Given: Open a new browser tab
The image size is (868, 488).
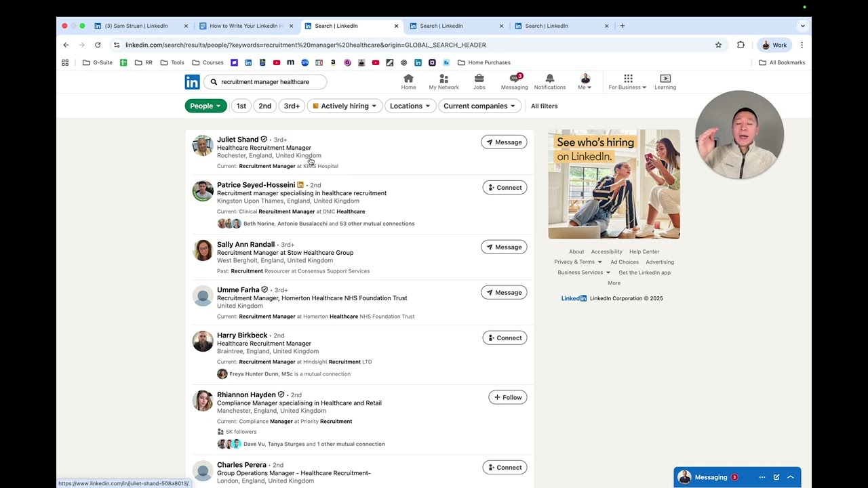Looking at the screenshot, I should click(x=623, y=26).
